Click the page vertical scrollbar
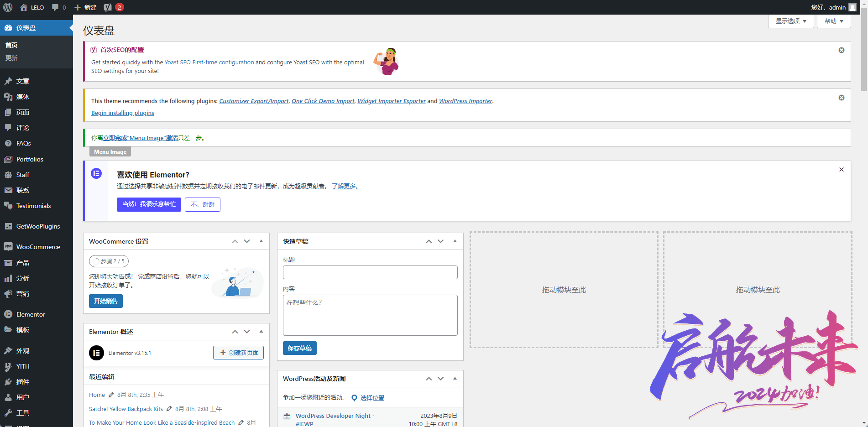 [864, 50]
